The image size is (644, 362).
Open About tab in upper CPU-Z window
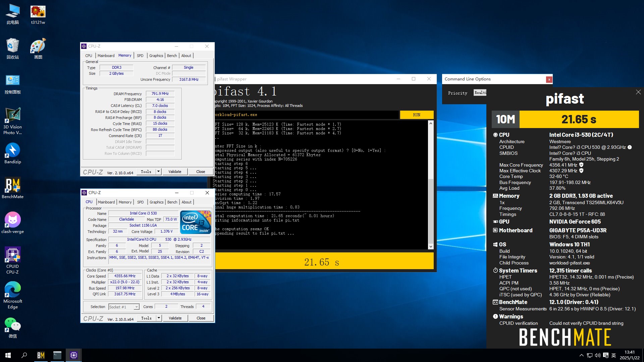point(186,56)
